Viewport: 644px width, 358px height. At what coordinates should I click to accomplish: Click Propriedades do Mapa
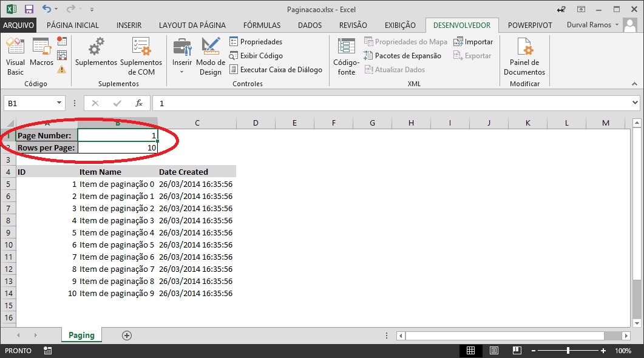(405, 42)
